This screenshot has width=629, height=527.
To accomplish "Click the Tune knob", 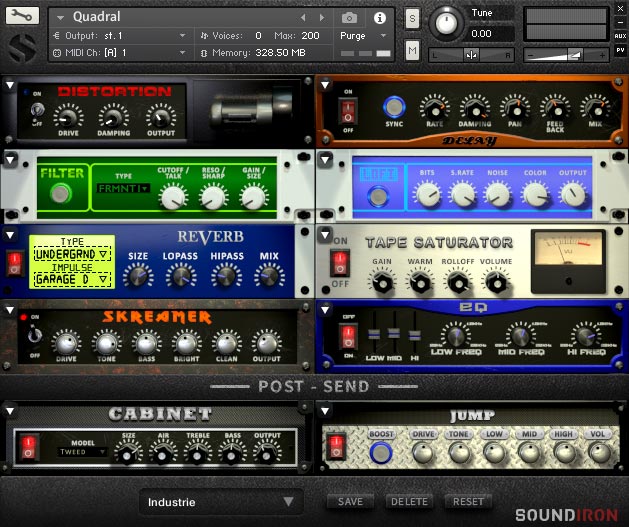I will click(x=446, y=22).
